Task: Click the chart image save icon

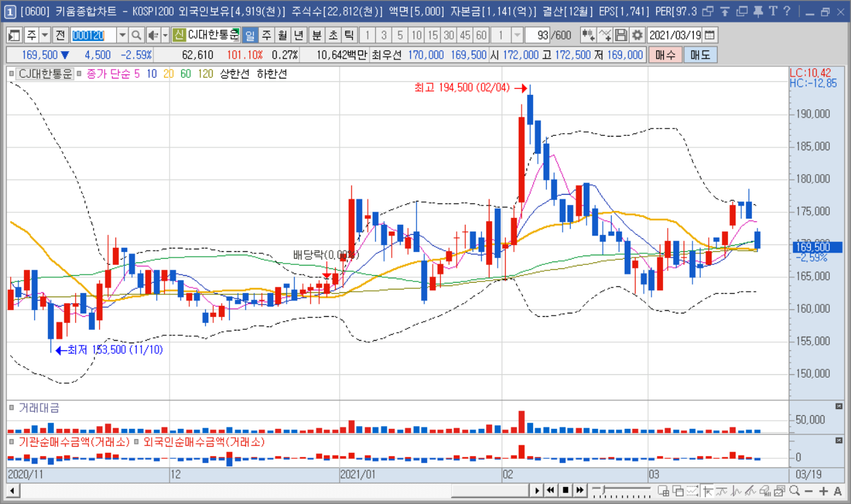Action: click(x=779, y=490)
